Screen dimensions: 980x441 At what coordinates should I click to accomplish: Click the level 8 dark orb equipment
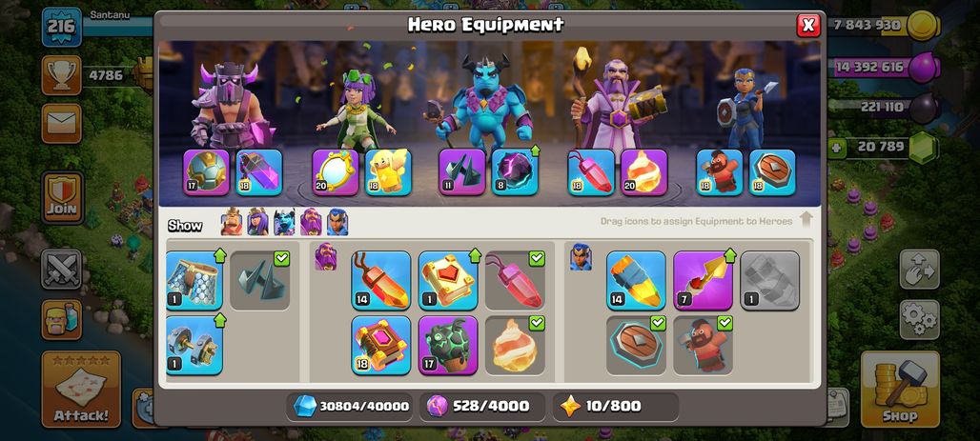[x=515, y=172]
